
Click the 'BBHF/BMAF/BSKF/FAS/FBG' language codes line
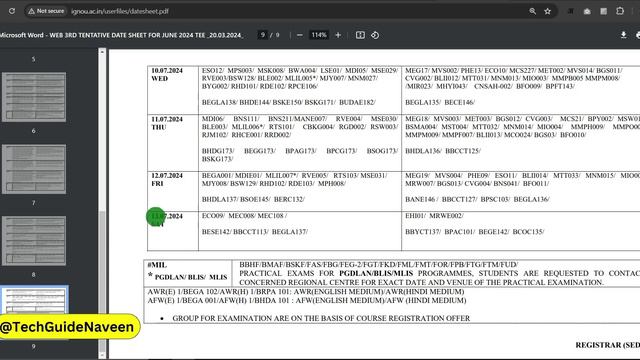click(378, 264)
